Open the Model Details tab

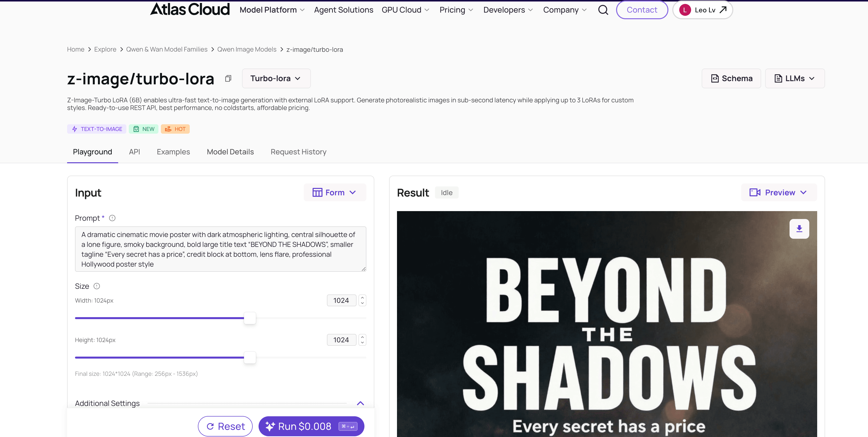coord(230,152)
